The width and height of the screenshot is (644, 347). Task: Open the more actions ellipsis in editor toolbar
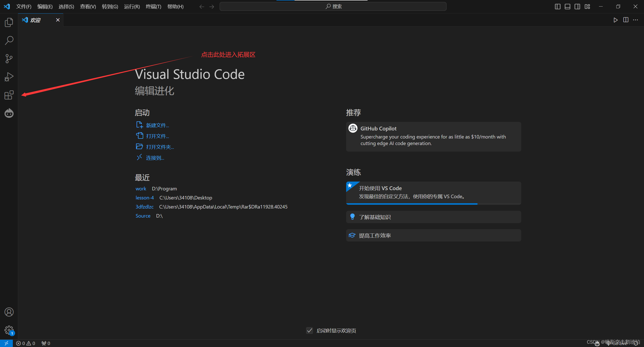pyautogui.click(x=635, y=20)
